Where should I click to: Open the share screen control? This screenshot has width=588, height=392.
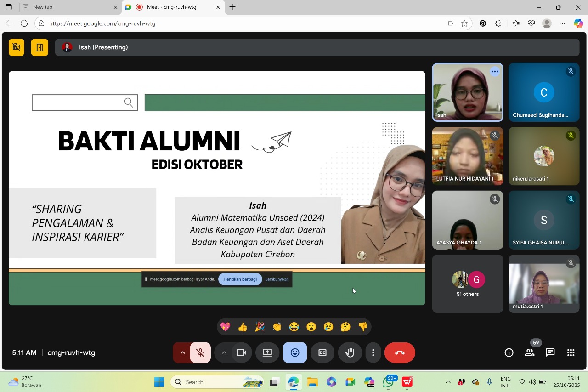click(x=267, y=353)
